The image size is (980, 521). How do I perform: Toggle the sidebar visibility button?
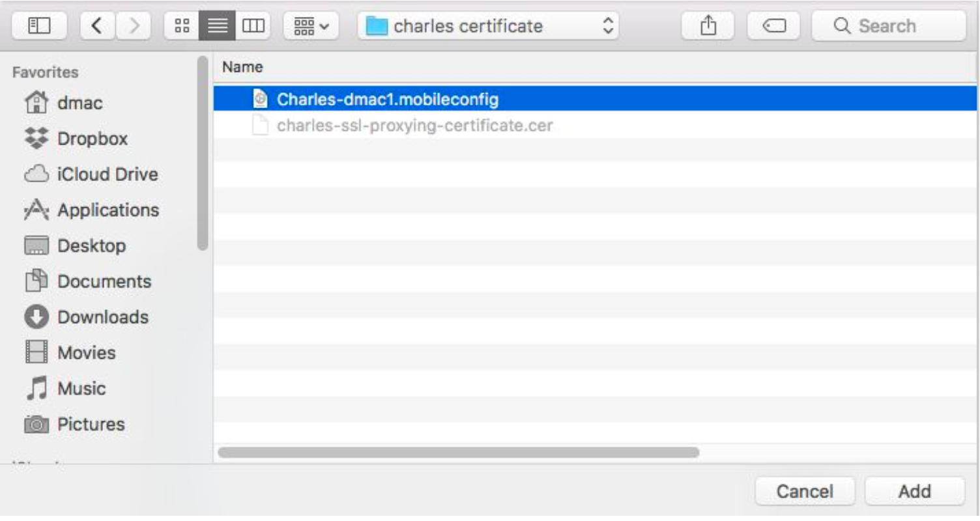(x=39, y=26)
